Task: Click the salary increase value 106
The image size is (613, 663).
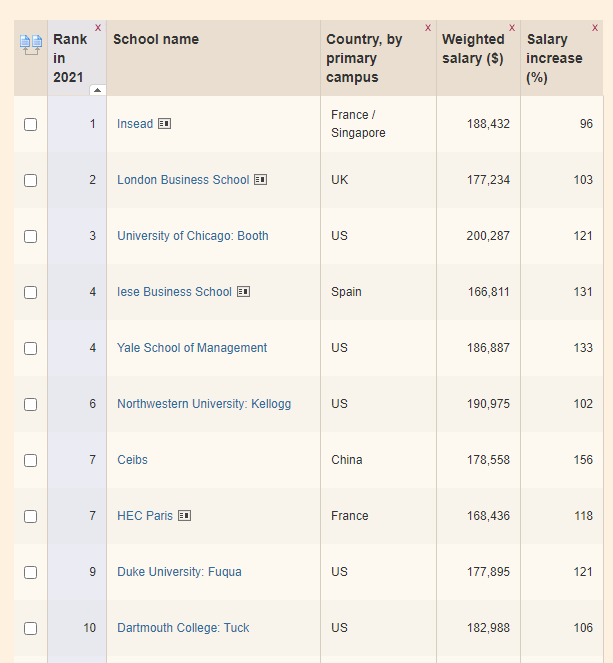Action: (583, 628)
